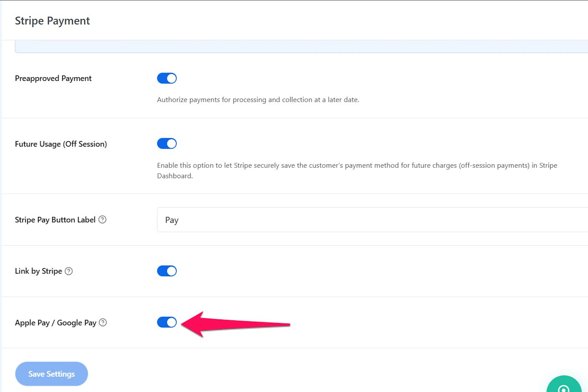Toggle the Link by Stripe switch
The height and width of the screenshot is (392, 588).
167,271
